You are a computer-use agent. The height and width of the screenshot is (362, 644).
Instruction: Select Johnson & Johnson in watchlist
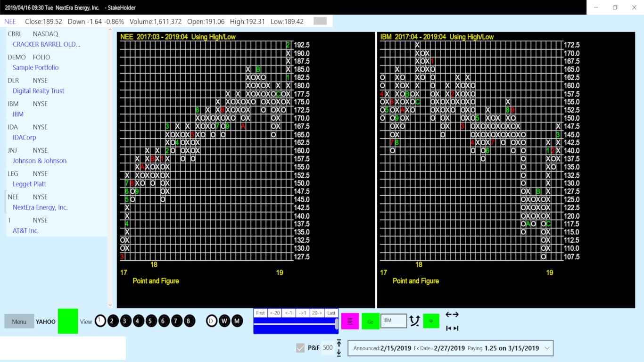tap(40, 161)
